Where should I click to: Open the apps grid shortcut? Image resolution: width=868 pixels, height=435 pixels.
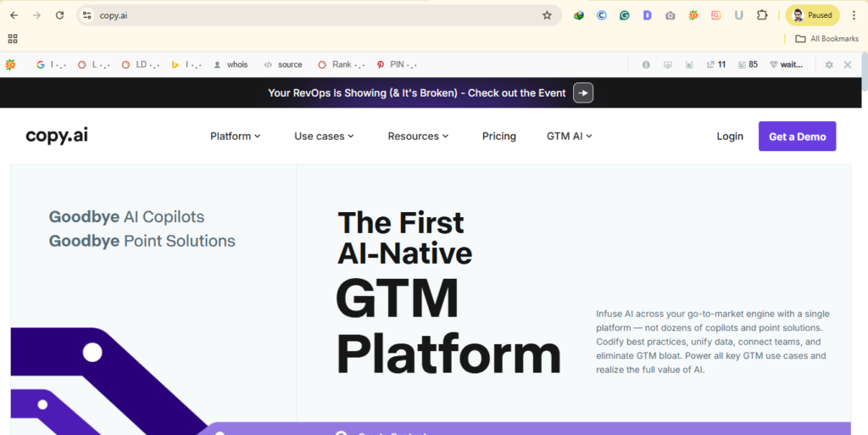click(x=13, y=39)
